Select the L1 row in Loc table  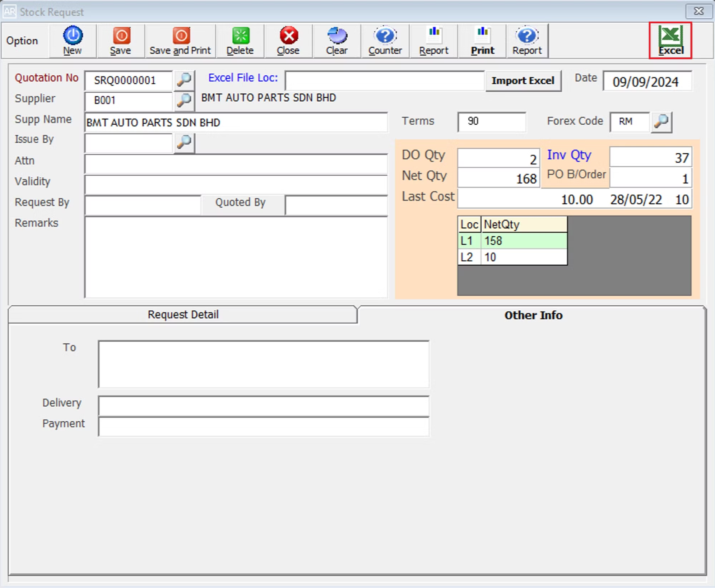click(x=512, y=241)
